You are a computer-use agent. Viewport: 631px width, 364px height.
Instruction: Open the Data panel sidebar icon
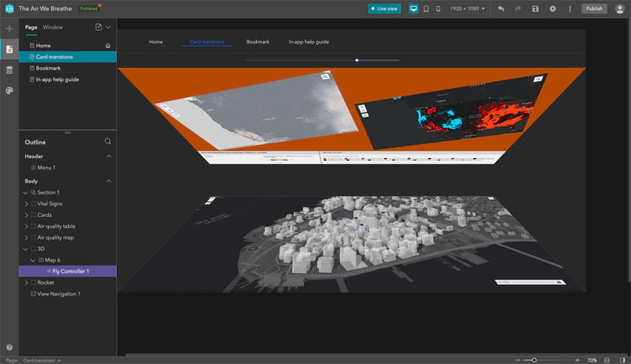click(9, 70)
